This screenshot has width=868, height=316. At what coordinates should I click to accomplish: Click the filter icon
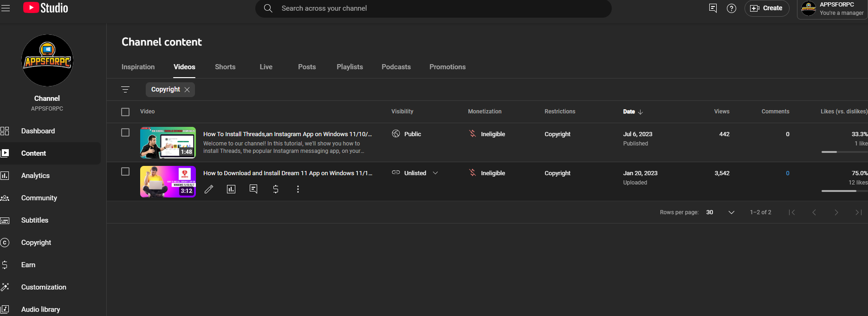pyautogui.click(x=125, y=90)
